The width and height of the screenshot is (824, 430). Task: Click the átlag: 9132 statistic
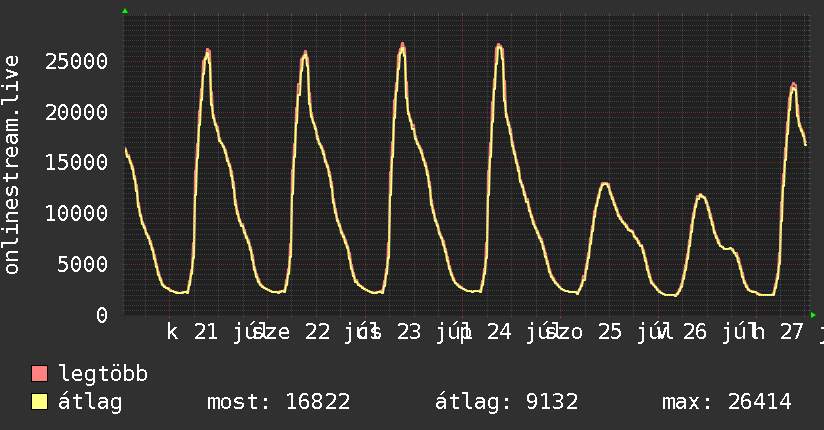pos(507,402)
